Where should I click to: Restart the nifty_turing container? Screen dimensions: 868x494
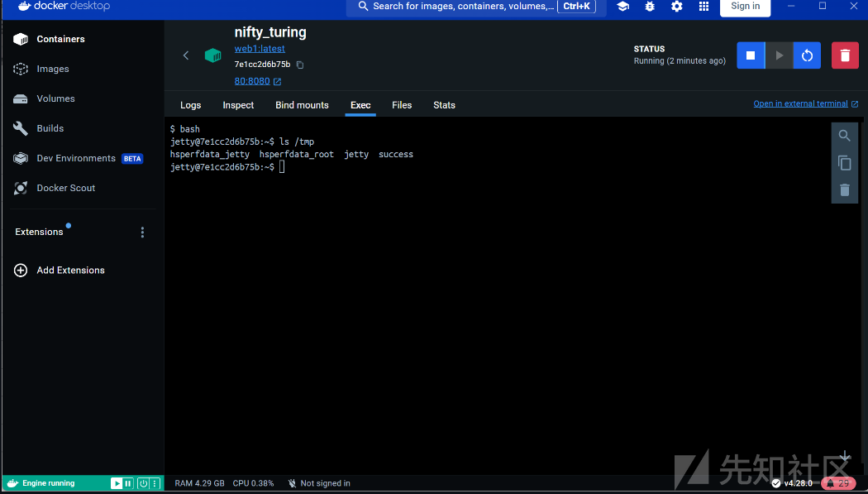click(x=807, y=55)
